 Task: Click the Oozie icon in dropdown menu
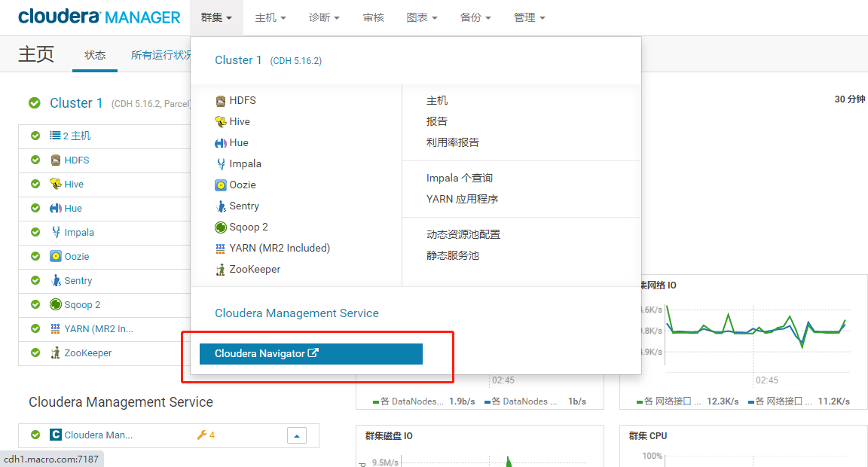pyautogui.click(x=220, y=185)
